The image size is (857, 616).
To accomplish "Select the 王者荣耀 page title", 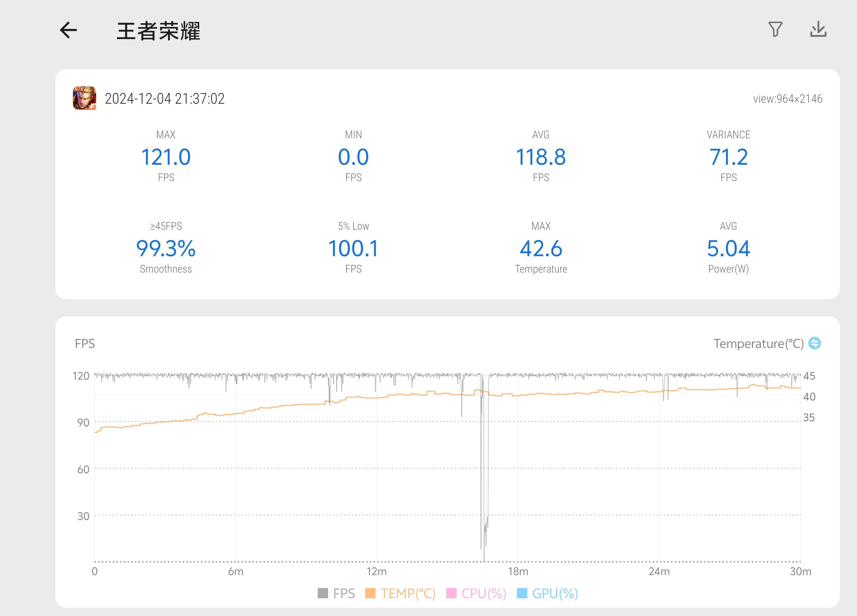I will pyautogui.click(x=158, y=31).
